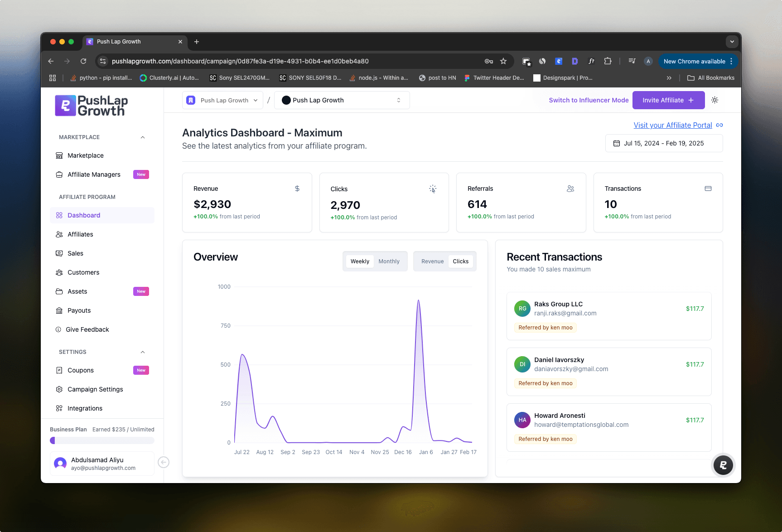Click the Invite Affiliate button
This screenshot has width=782, height=532.
tap(668, 100)
